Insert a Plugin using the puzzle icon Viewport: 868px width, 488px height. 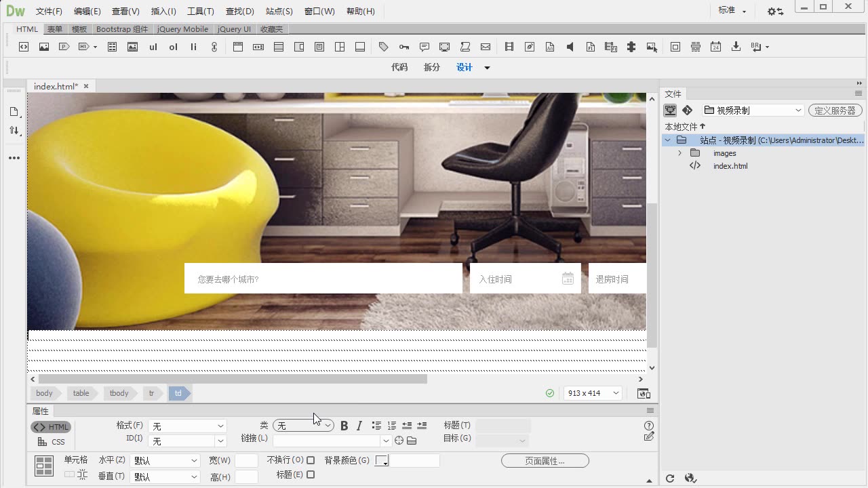tap(631, 47)
